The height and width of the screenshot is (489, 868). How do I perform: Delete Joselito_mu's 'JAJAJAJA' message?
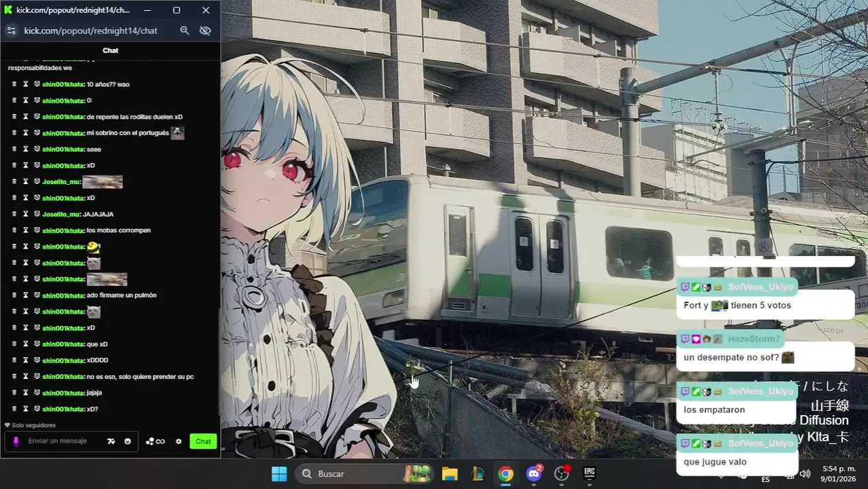(x=14, y=214)
